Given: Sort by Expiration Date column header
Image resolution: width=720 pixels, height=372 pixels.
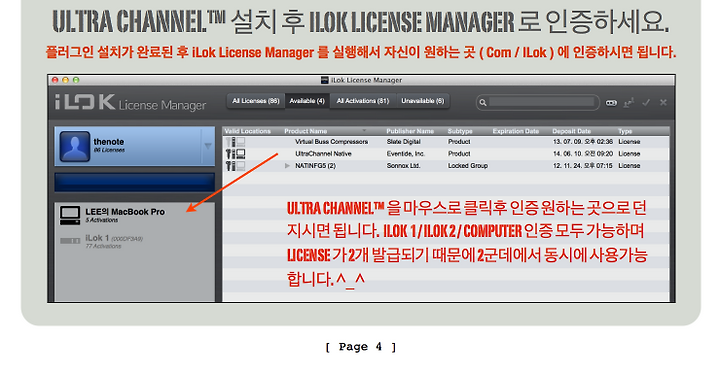Looking at the screenshot, I should click(x=516, y=131).
